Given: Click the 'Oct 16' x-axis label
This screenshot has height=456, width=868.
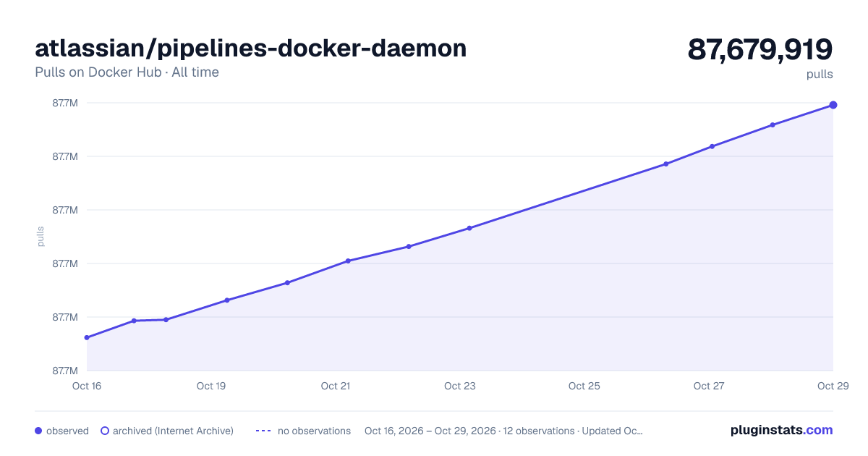Looking at the screenshot, I should [87, 386].
